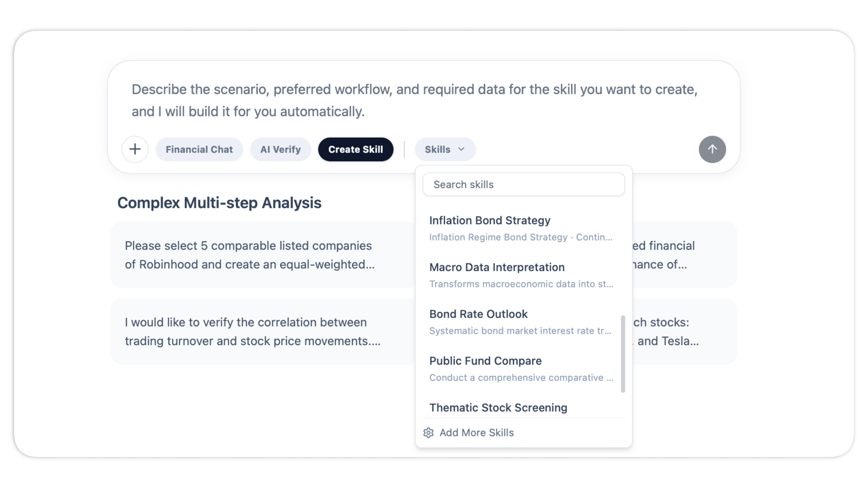Click the plus attachment icon
Image resolution: width=868 pixels, height=488 pixels.
coord(135,150)
